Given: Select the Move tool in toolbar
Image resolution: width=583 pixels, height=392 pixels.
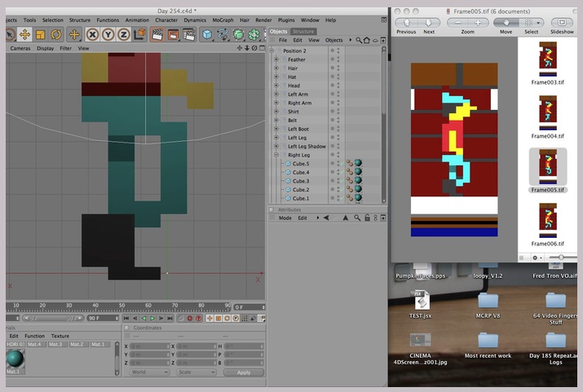Looking at the screenshot, I should click(24, 34).
